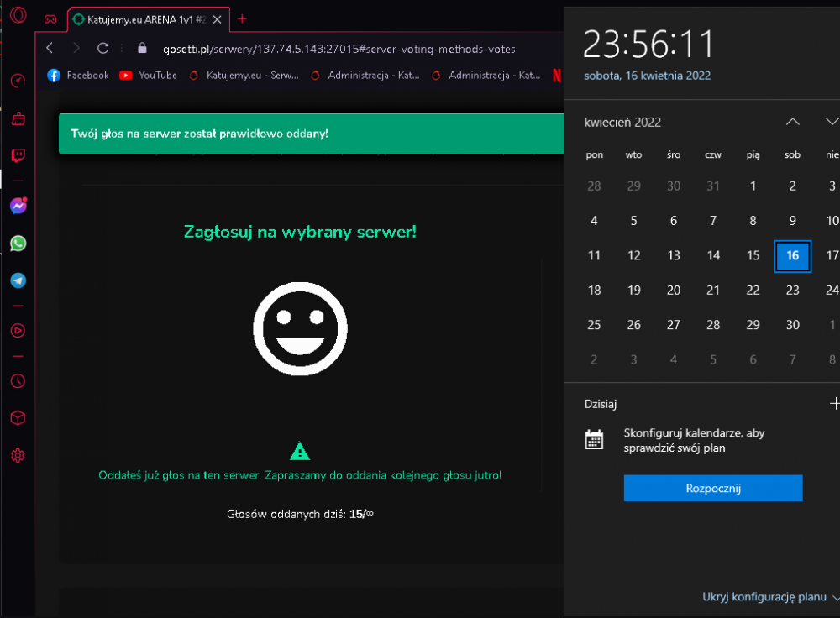
Task: Go to next month in calendar
Action: tap(832, 122)
